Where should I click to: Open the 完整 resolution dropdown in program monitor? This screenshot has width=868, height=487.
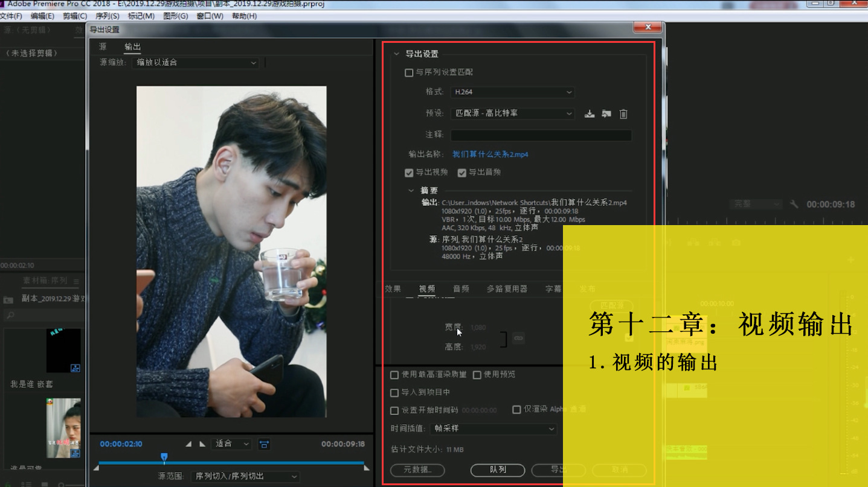point(755,205)
